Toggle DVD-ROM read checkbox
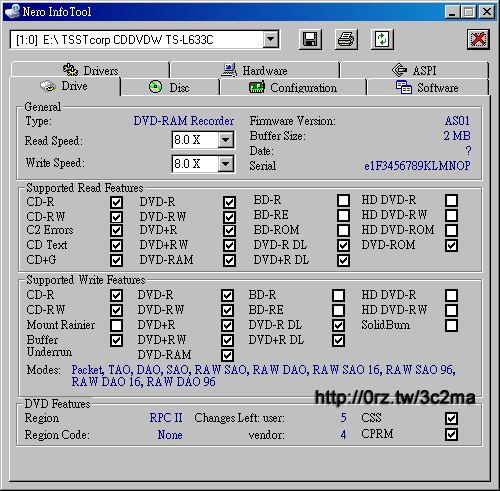Viewport: 500px width, 491px height. click(451, 245)
